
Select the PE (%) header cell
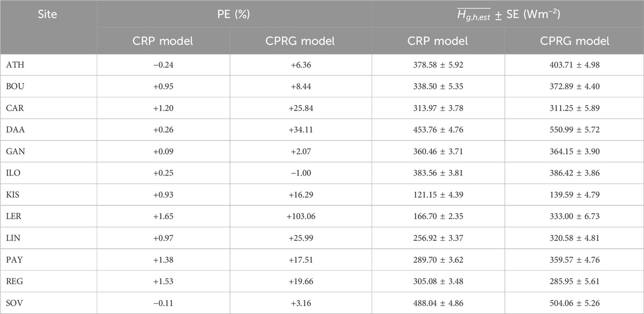point(234,15)
